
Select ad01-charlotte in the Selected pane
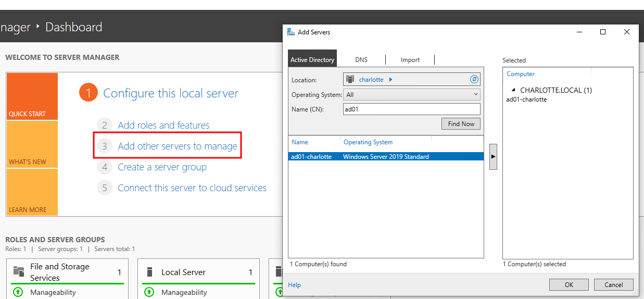pyautogui.click(x=526, y=99)
